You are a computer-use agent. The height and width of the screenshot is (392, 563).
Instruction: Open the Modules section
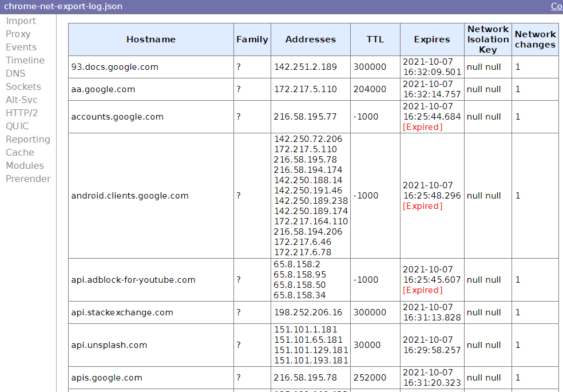(25, 165)
